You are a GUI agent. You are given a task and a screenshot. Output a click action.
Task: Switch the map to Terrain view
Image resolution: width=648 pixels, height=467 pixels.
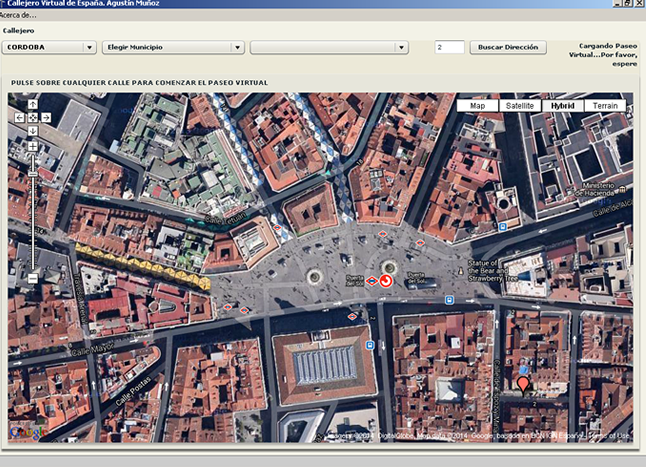tap(605, 106)
